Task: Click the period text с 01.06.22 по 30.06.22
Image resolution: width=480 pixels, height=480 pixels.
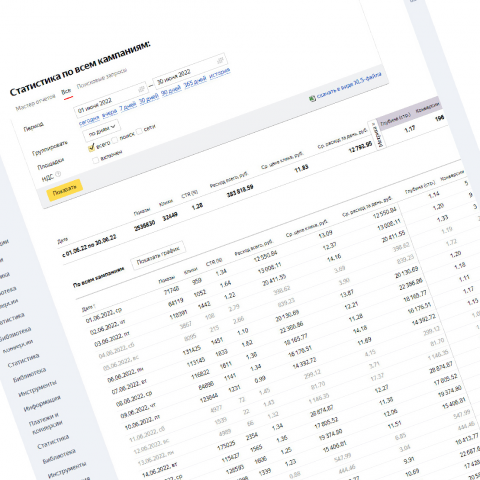Action: pyautogui.click(x=89, y=246)
